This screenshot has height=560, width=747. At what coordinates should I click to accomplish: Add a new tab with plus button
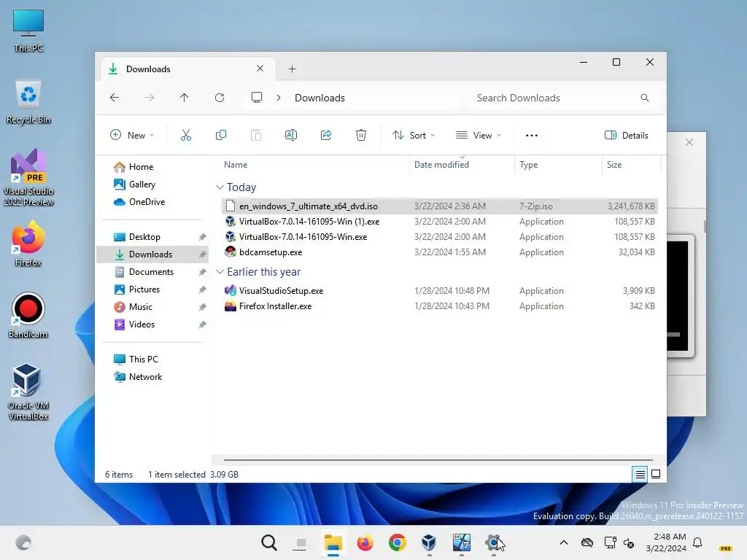[292, 69]
